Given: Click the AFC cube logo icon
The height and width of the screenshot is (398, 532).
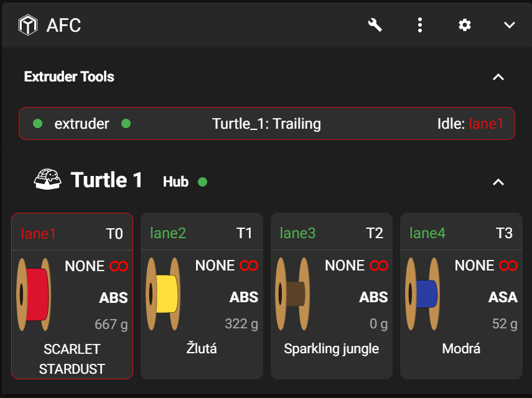Looking at the screenshot, I should click(x=28, y=25).
